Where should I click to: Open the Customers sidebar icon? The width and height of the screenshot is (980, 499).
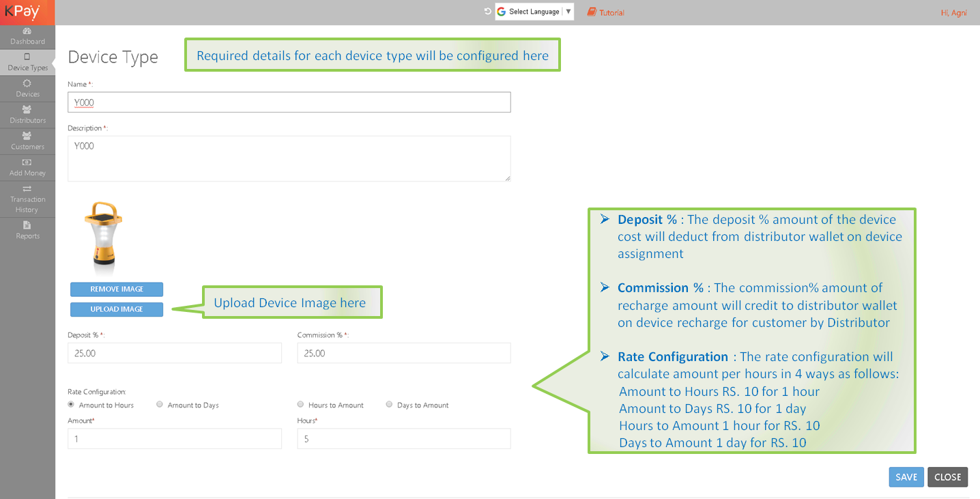coord(27,136)
